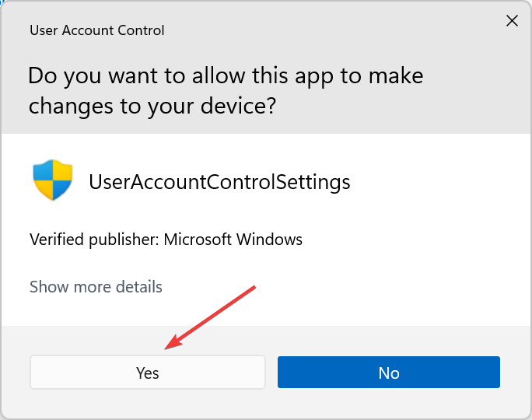Click the Yes button to allow changes

point(148,372)
